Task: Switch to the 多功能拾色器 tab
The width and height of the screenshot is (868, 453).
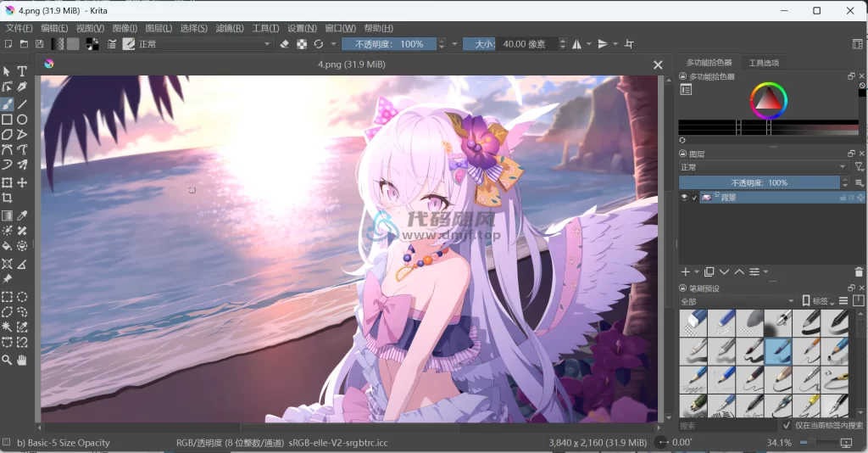Action: (709, 63)
